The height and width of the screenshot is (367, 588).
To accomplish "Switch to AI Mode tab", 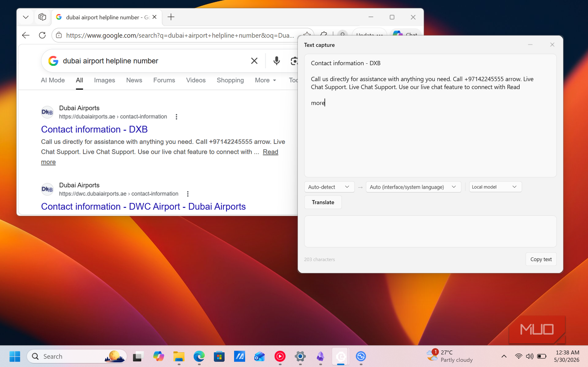I will (53, 80).
